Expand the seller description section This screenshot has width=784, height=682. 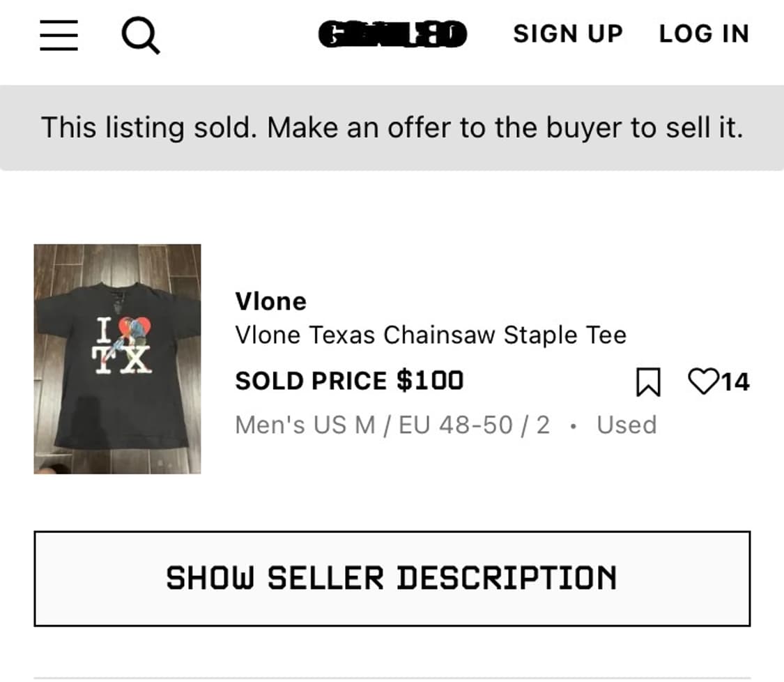(x=392, y=577)
